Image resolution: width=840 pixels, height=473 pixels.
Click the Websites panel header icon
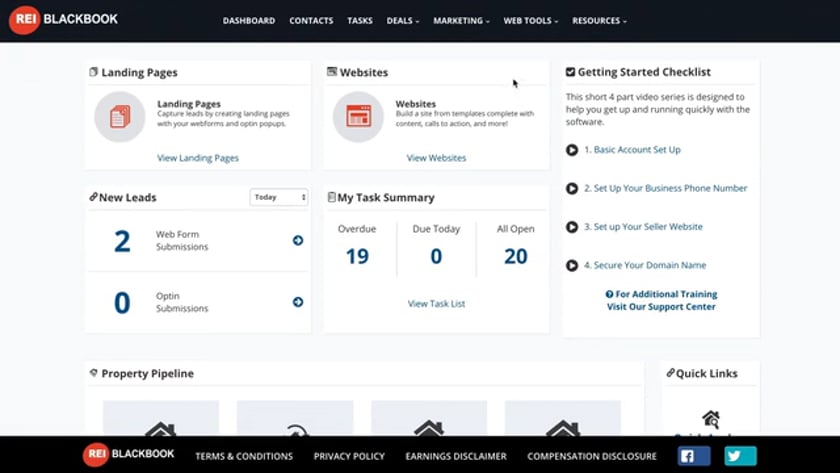click(332, 72)
